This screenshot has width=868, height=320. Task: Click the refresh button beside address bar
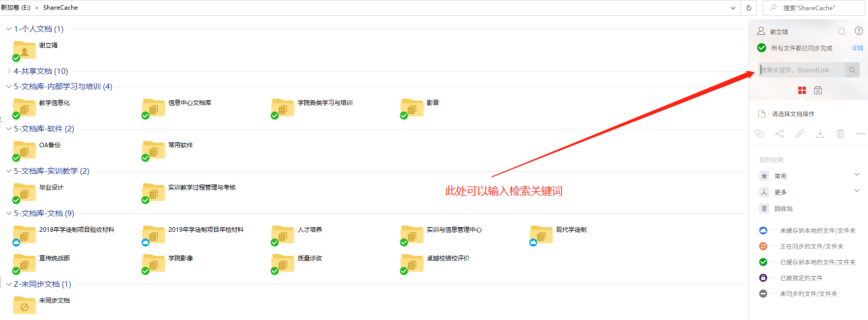coord(749,8)
